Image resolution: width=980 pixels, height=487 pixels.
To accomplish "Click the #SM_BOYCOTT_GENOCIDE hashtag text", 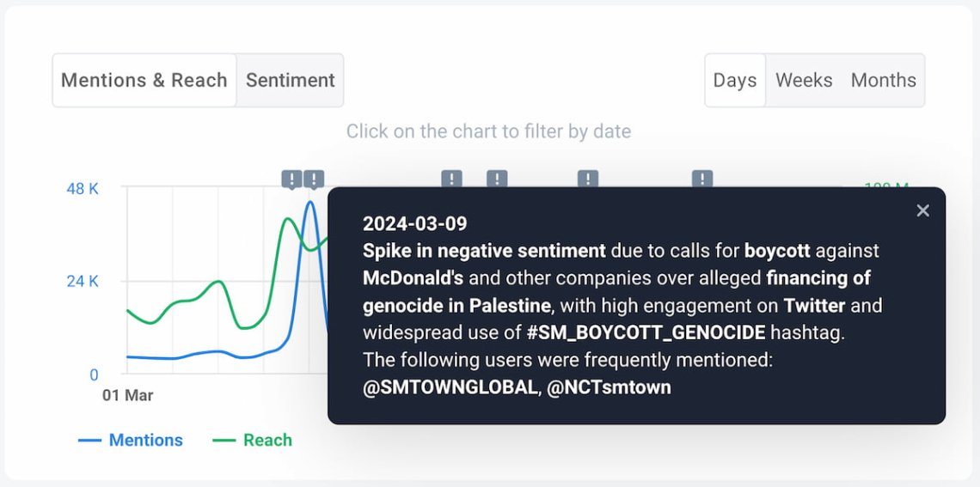I will coord(646,332).
